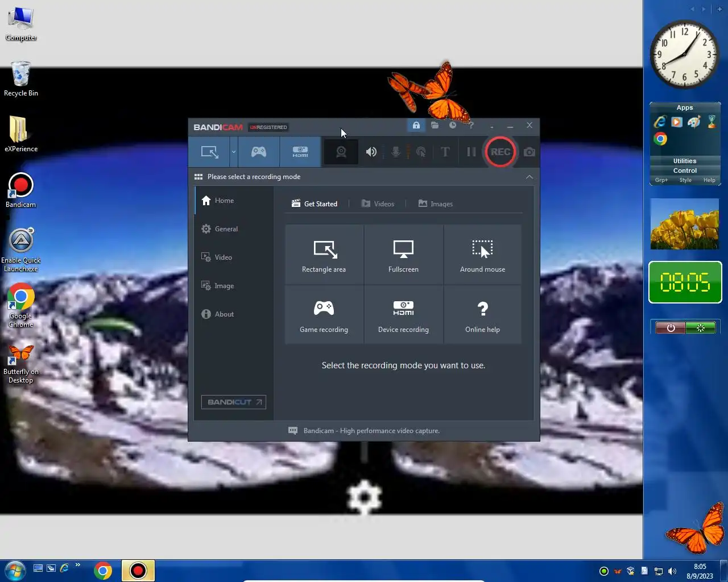The height and width of the screenshot is (582, 728).
Task: Click the Butterfly on Desktop shortcut
Action: [21, 364]
